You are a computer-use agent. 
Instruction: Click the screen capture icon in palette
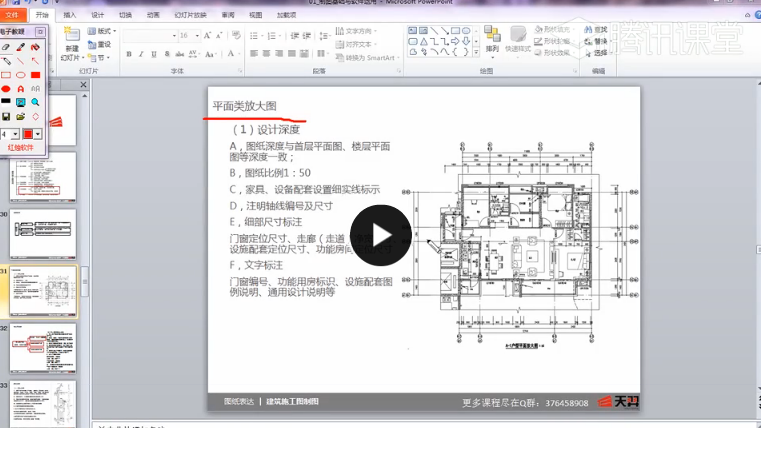point(20,102)
